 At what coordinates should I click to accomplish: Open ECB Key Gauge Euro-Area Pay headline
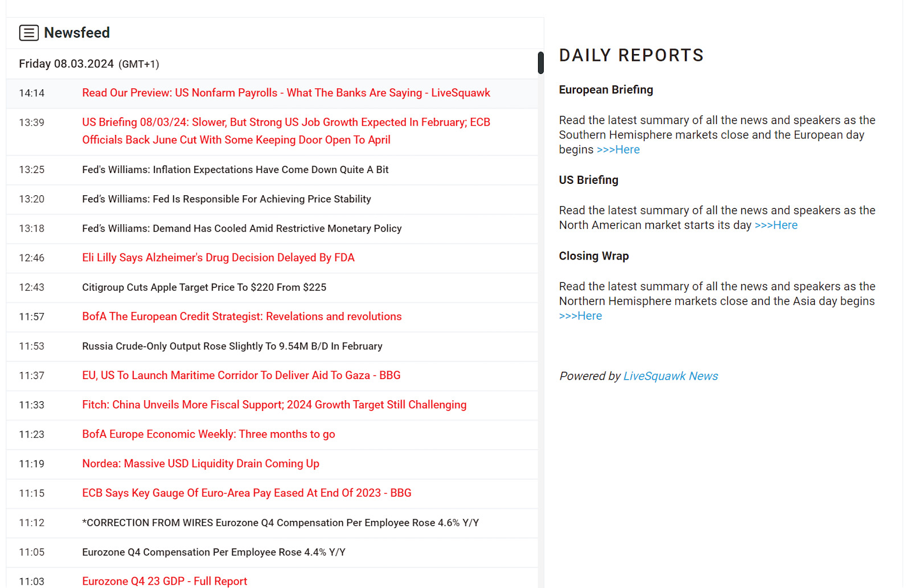(x=247, y=493)
